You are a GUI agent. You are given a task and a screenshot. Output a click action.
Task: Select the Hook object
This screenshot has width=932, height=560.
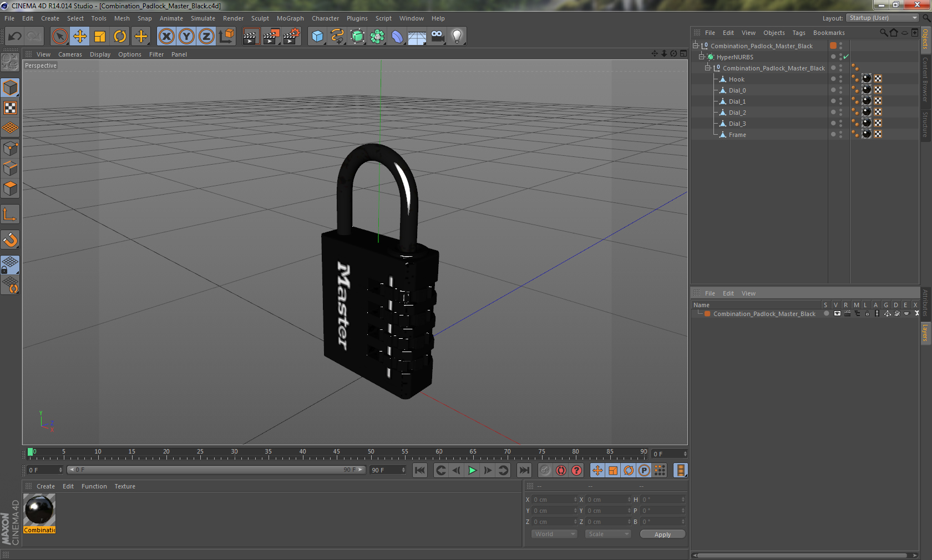[x=736, y=79]
